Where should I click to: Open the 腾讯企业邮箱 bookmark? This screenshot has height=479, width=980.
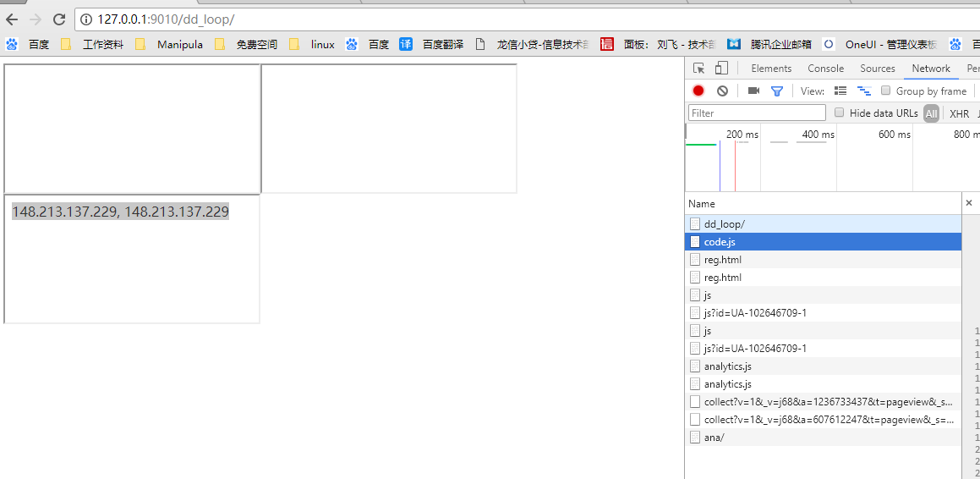[x=769, y=44]
